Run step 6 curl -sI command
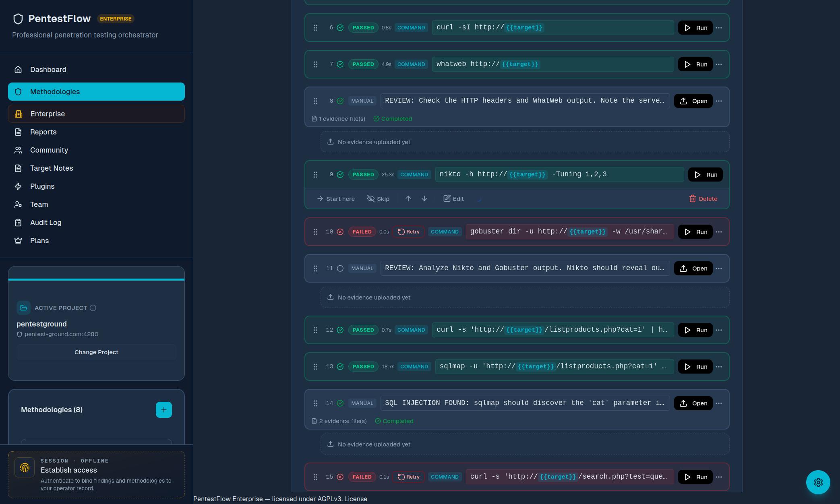840x504 pixels. click(695, 28)
